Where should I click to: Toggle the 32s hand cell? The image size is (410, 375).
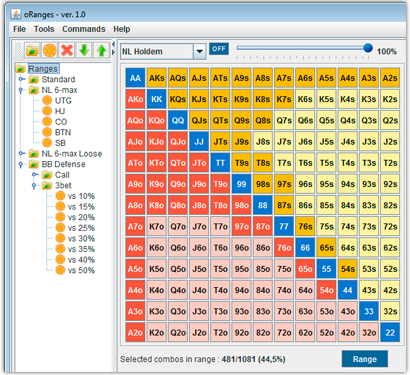coord(390,311)
